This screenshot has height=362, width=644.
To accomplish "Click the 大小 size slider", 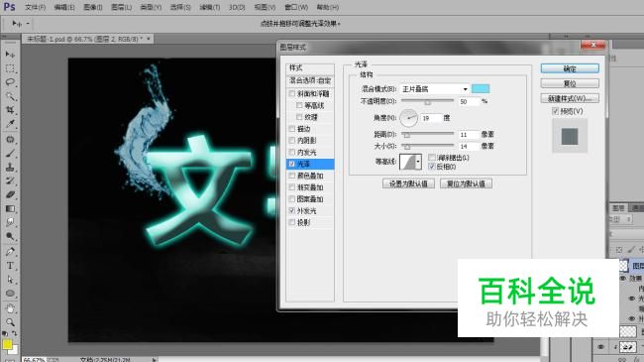I will pos(427,146).
